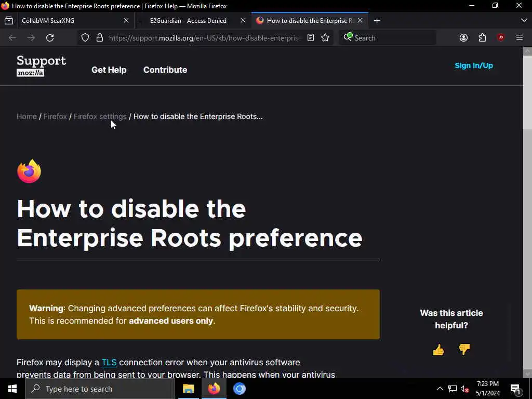This screenshot has width=532, height=399.
Task: Click the 'How to disable the Enterprise Roots...' breadcrumb text
Action: [x=198, y=116]
